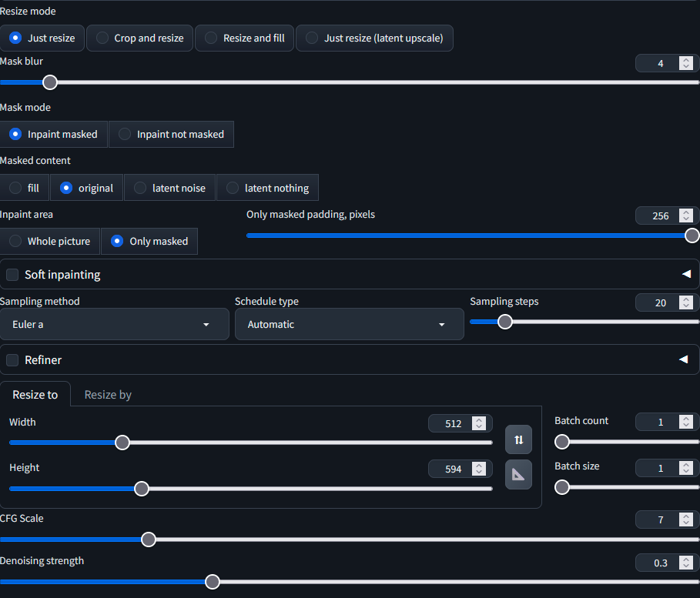Click the Inpaint area label
This screenshot has width=700, height=598.
[26, 215]
